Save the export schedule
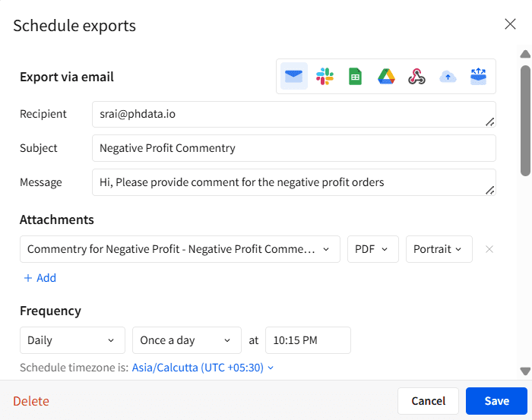532x420 pixels. [496, 401]
